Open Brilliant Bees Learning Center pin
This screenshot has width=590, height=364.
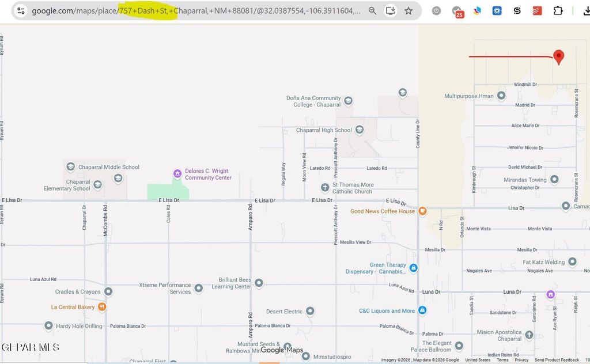pyautogui.click(x=259, y=283)
